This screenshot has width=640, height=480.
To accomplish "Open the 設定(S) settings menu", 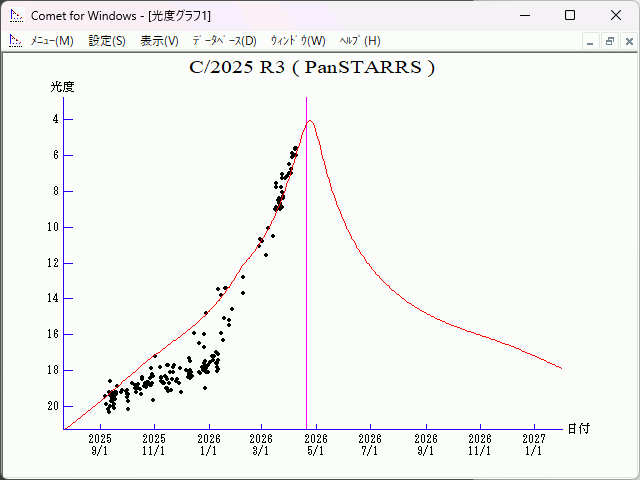I will pos(107,41).
